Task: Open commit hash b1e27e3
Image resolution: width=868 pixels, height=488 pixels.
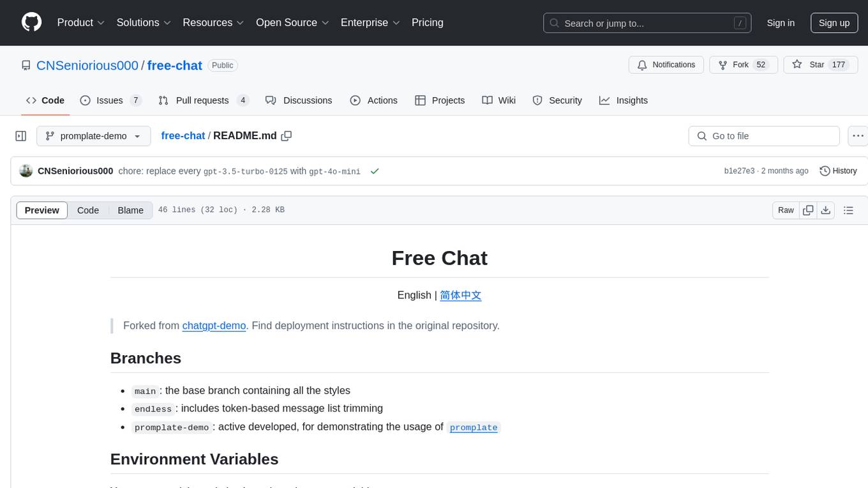Action: (x=739, y=171)
